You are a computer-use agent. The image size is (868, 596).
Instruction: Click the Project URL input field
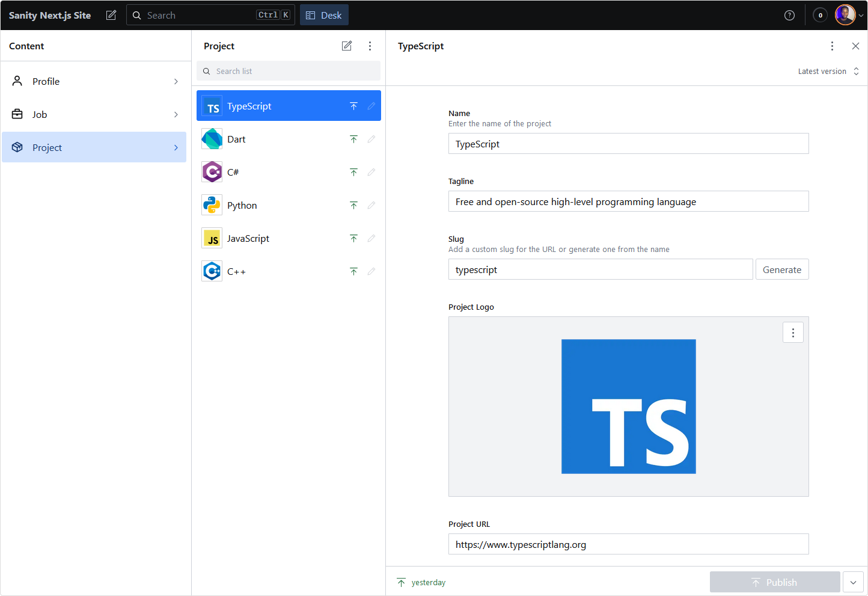pos(628,544)
